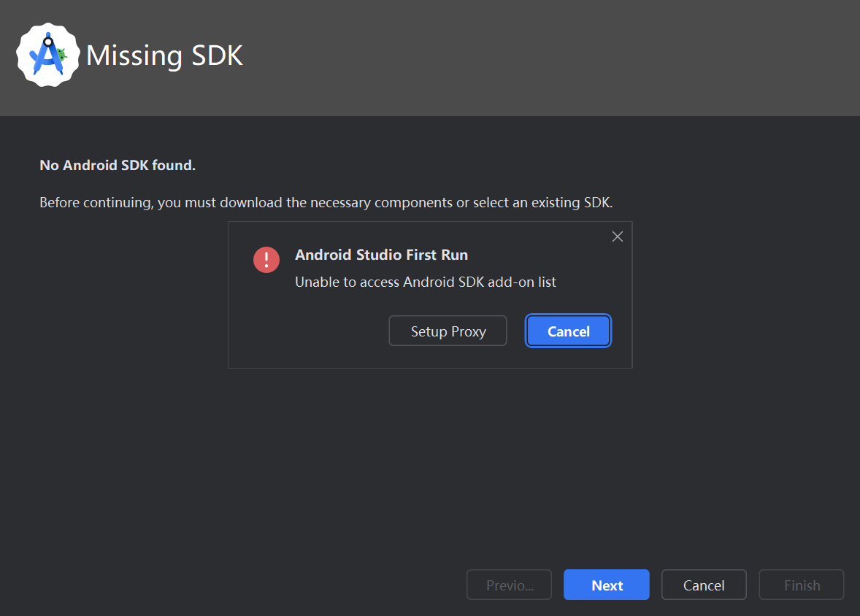Click the disabled Previous button
This screenshot has height=616, width=860.
click(x=509, y=585)
